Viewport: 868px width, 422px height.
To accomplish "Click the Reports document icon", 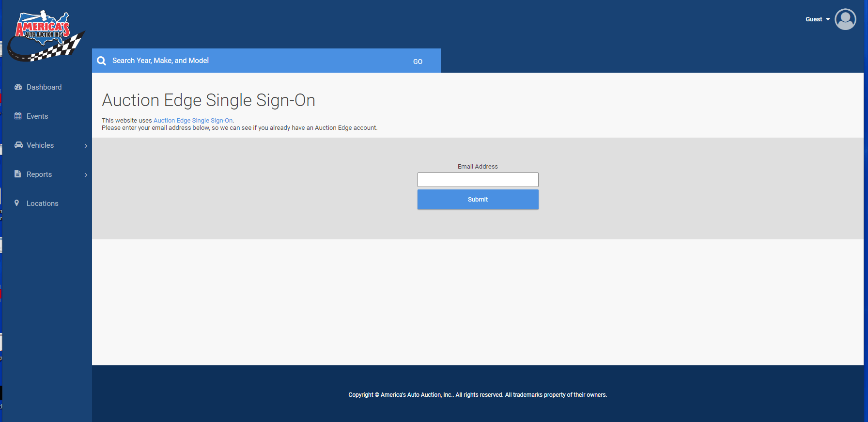I will [x=17, y=174].
